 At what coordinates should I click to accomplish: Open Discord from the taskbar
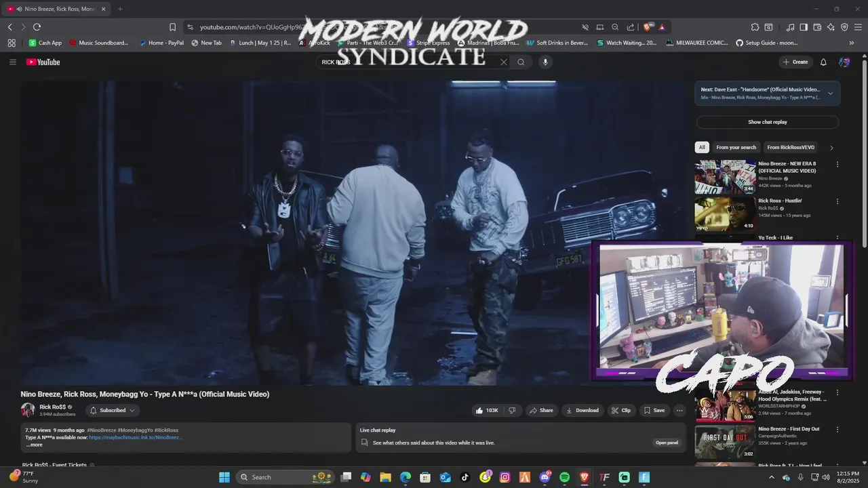tap(545, 477)
